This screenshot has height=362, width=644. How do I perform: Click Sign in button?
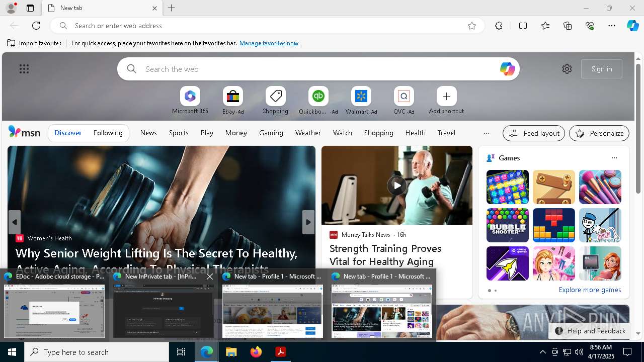click(x=602, y=69)
